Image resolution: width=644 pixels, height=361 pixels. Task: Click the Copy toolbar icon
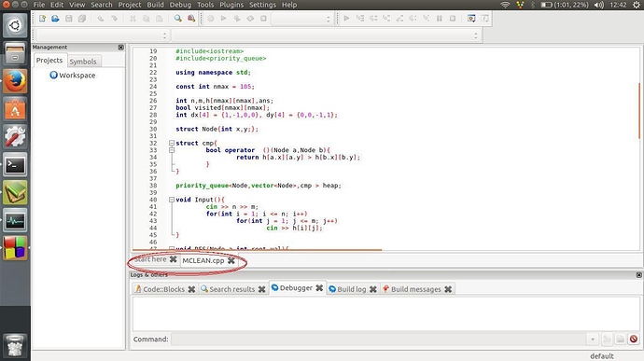146,19
